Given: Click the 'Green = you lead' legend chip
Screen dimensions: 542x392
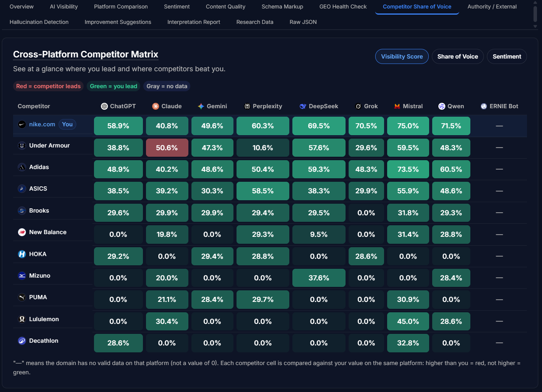Looking at the screenshot, I should [x=114, y=86].
